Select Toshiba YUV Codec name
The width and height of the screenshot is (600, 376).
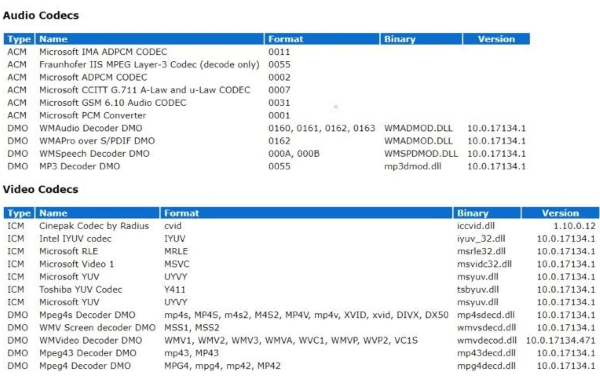click(x=80, y=290)
